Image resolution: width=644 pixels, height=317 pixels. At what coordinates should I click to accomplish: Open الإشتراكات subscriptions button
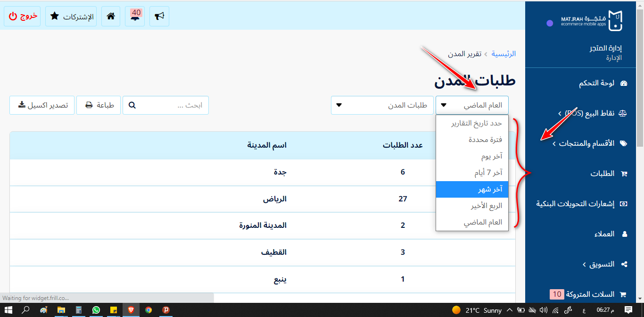[71, 17]
